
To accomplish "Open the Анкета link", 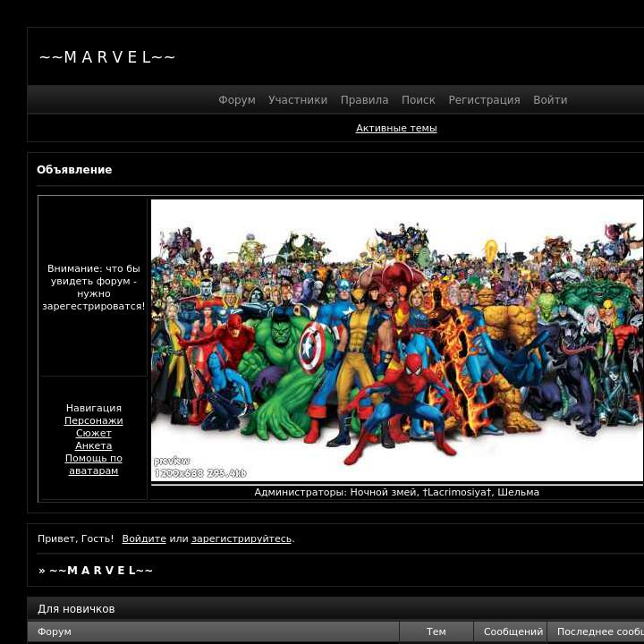I will pyautogui.click(x=94, y=445).
